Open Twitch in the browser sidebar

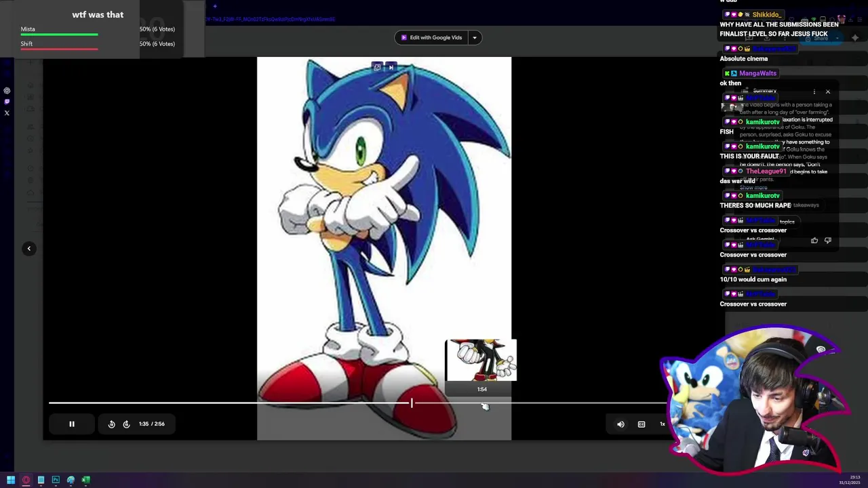point(7,102)
